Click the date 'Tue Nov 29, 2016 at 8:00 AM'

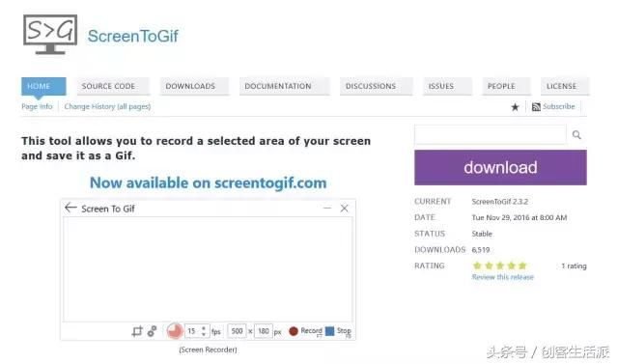520,217
